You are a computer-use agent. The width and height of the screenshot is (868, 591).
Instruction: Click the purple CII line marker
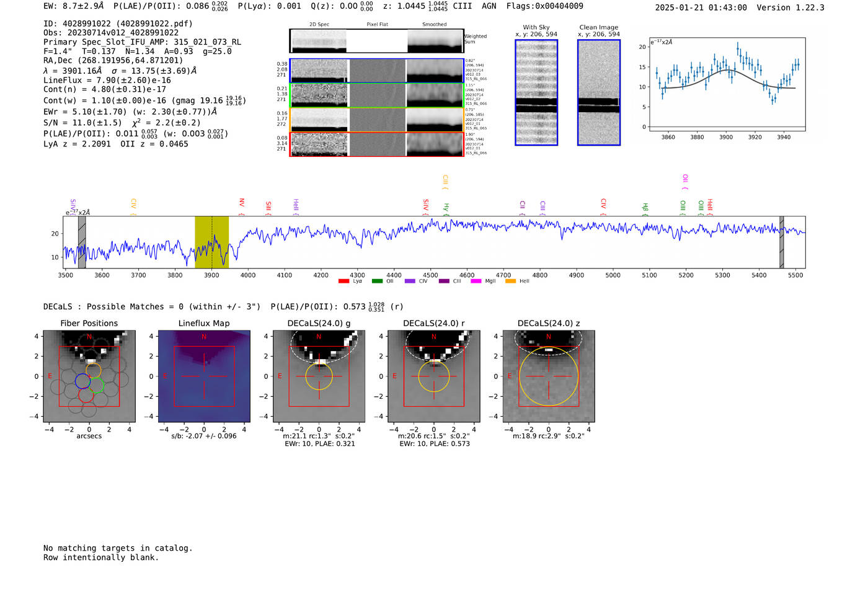pos(523,208)
